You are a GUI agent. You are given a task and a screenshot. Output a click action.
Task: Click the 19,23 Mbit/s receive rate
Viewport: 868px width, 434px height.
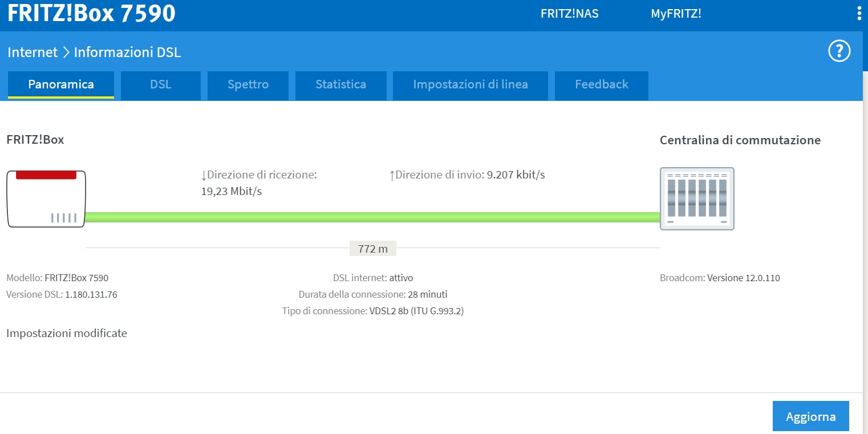232,191
